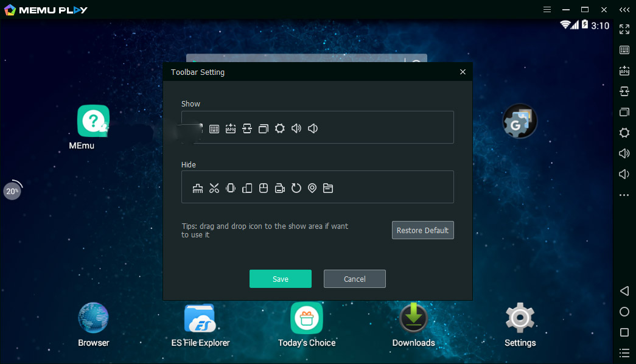
Task: Select the keyboard icon in the Show area
Action: (x=214, y=129)
